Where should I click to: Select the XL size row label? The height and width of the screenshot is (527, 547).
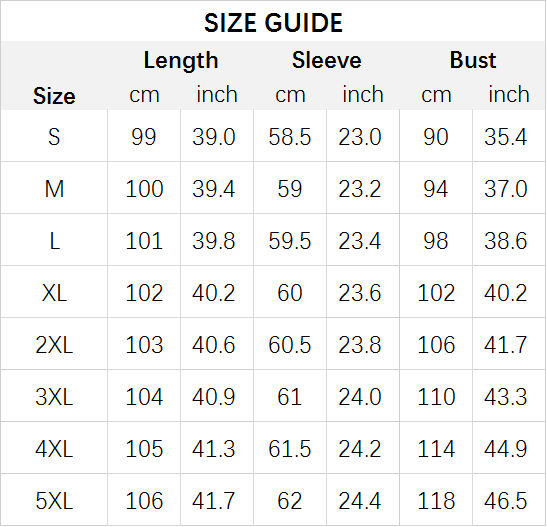54,293
